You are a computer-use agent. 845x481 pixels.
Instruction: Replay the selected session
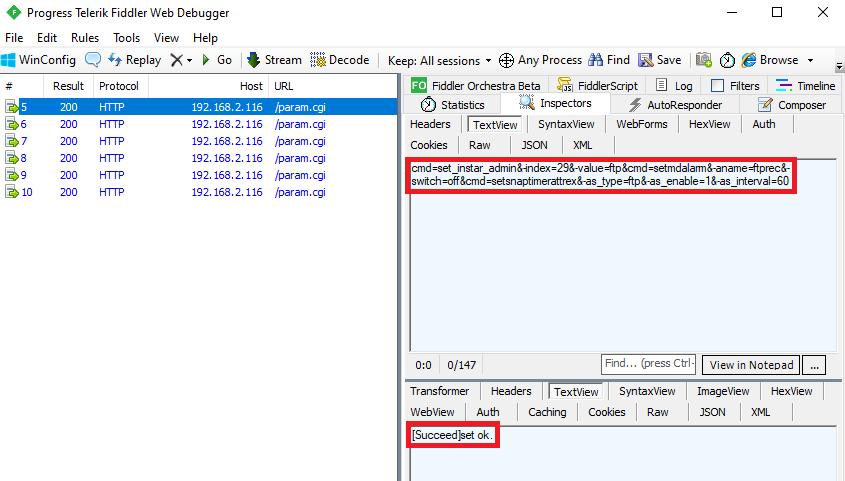click(x=135, y=60)
